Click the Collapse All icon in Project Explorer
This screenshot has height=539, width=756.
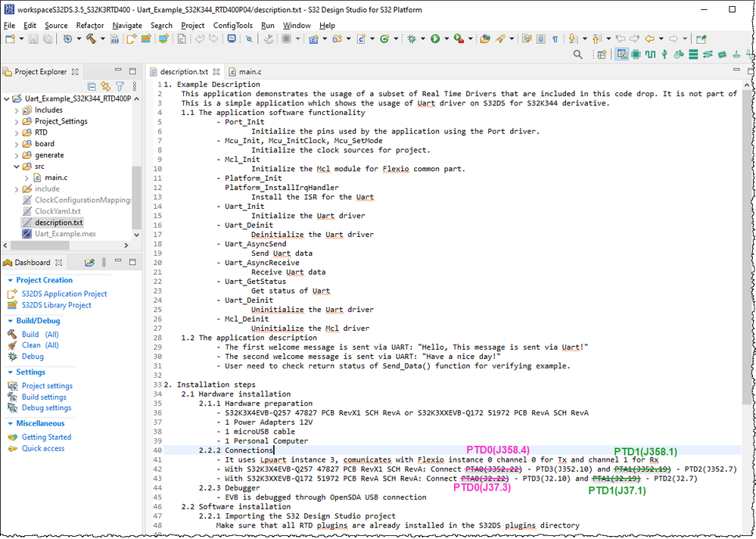(x=92, y=86)
